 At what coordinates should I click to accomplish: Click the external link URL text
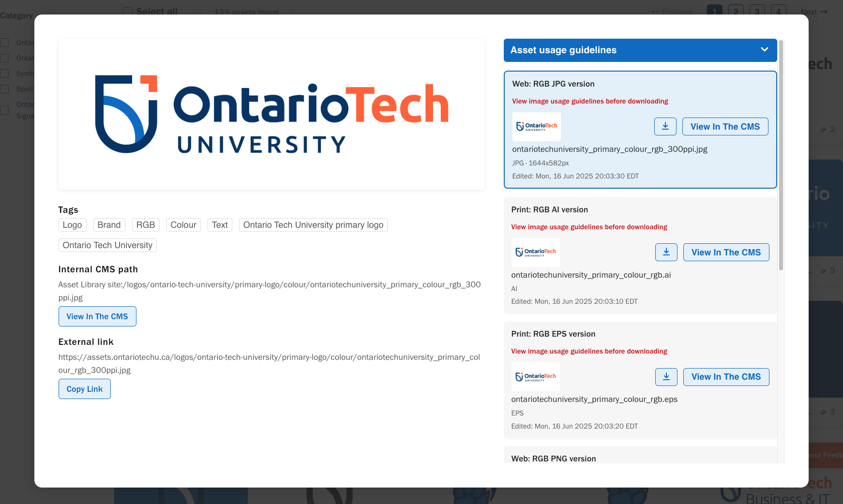click(x=269, y=364)
